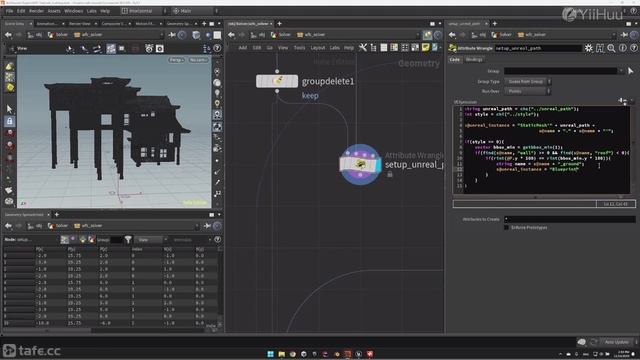Open the Group field dropdown arrow
Screen dimensions: 640x360
pos(621,71)
